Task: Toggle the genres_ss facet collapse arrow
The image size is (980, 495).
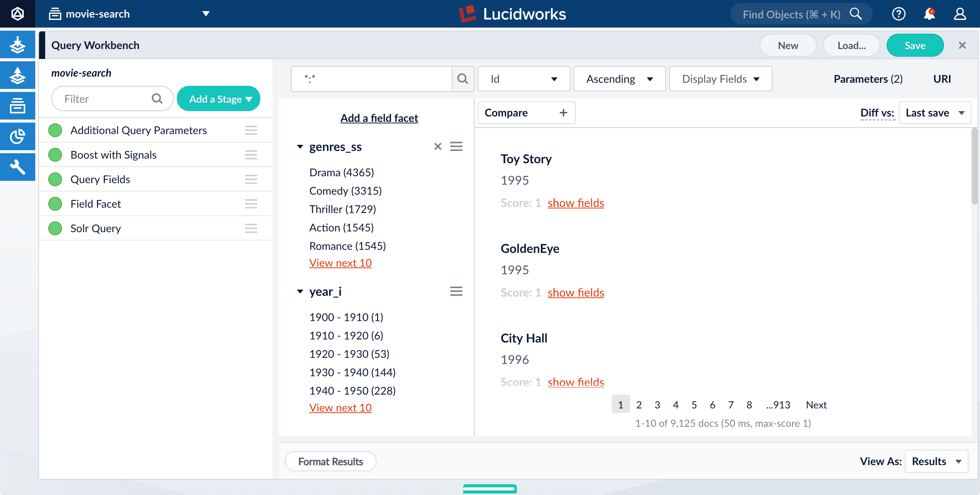Action: click(x=299, y=146)
